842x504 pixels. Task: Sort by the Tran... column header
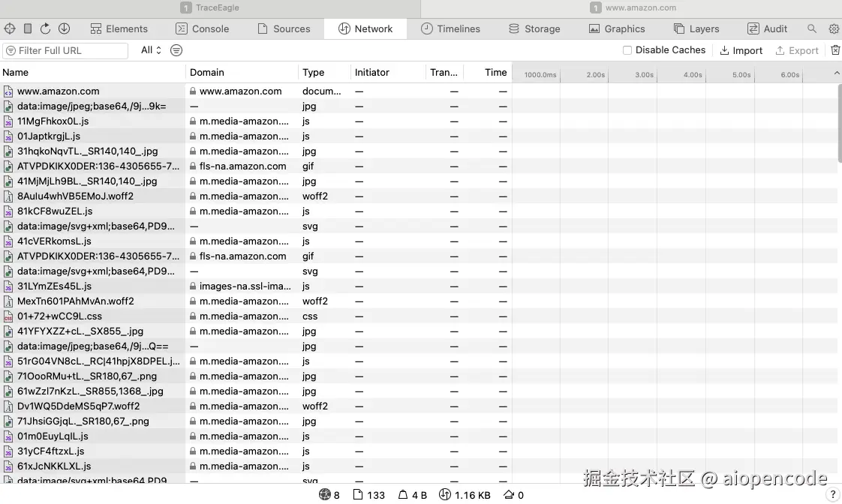click(444, 73)
